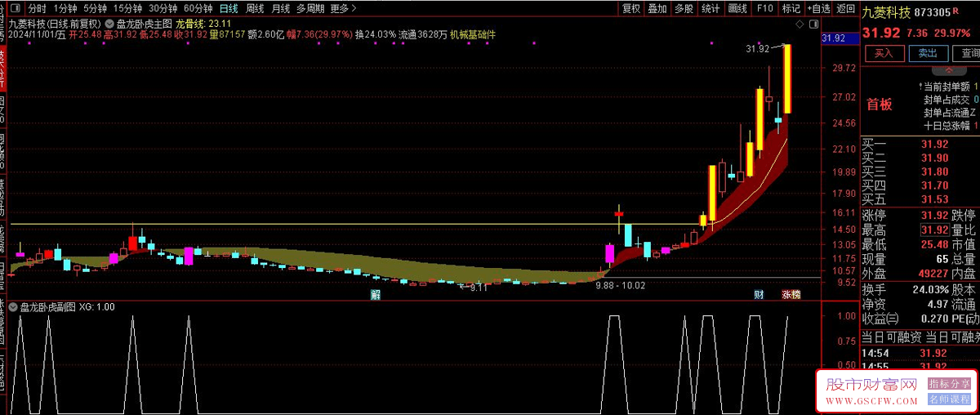
Task: Click the 卖出 sell button
Action: [x=928, y=53]
